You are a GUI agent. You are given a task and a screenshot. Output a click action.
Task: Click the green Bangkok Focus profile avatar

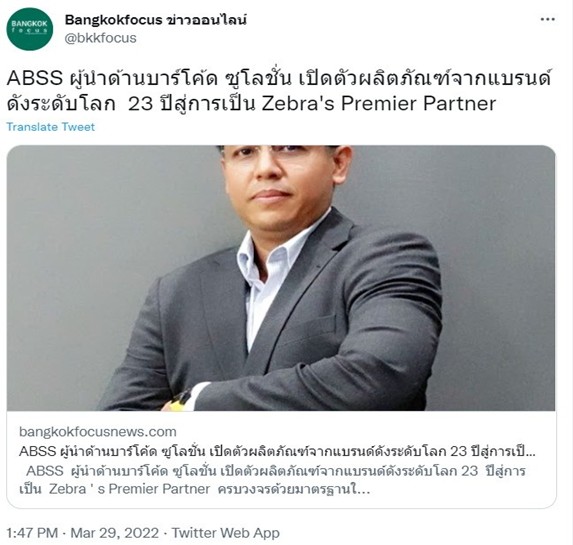tap(30, 28)
